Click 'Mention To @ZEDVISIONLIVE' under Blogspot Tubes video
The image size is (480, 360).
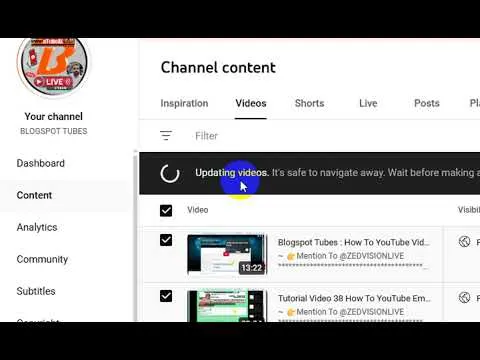coord(350,256)
